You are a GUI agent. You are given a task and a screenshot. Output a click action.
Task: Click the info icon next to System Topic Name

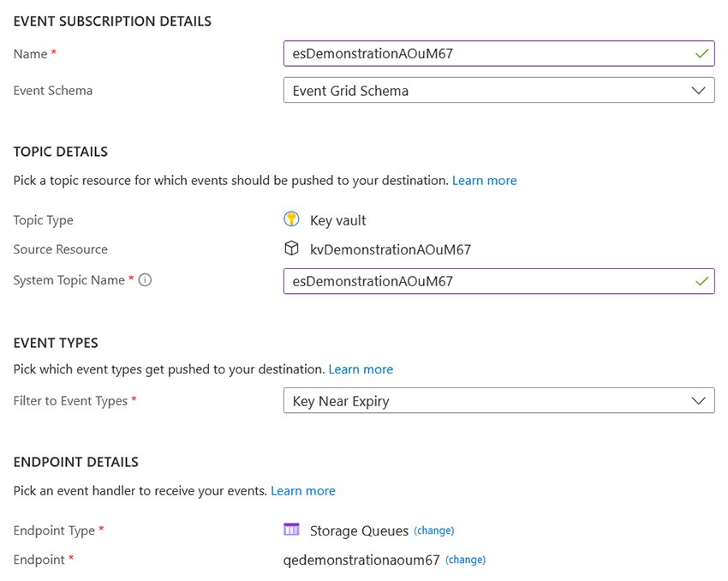[x=145, y=280]
